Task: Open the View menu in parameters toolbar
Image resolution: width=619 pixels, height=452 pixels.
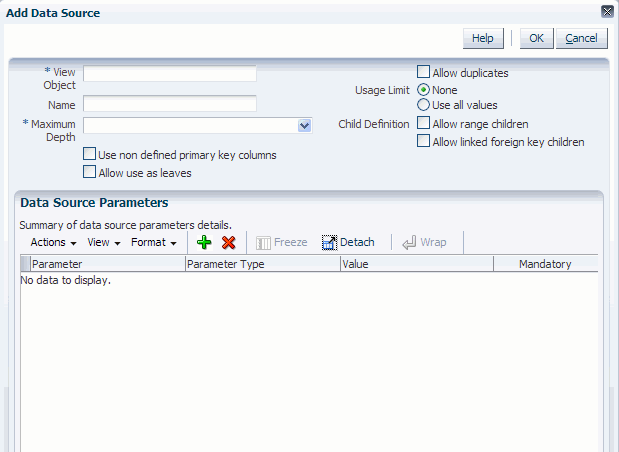Action: point(103,242)
